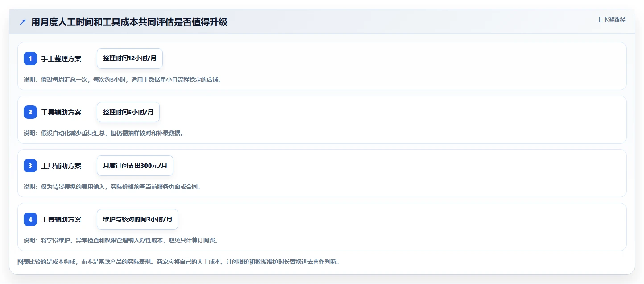Screen dimensions: 644x284
Task: Click the note starting 仅为情景模拟的费用输入
Action: (x=112, y=187)
